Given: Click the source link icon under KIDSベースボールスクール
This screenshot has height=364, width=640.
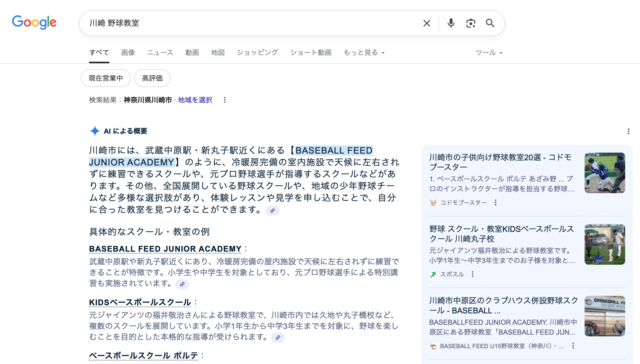Looking at the screenshot, I should coord(278,338).
